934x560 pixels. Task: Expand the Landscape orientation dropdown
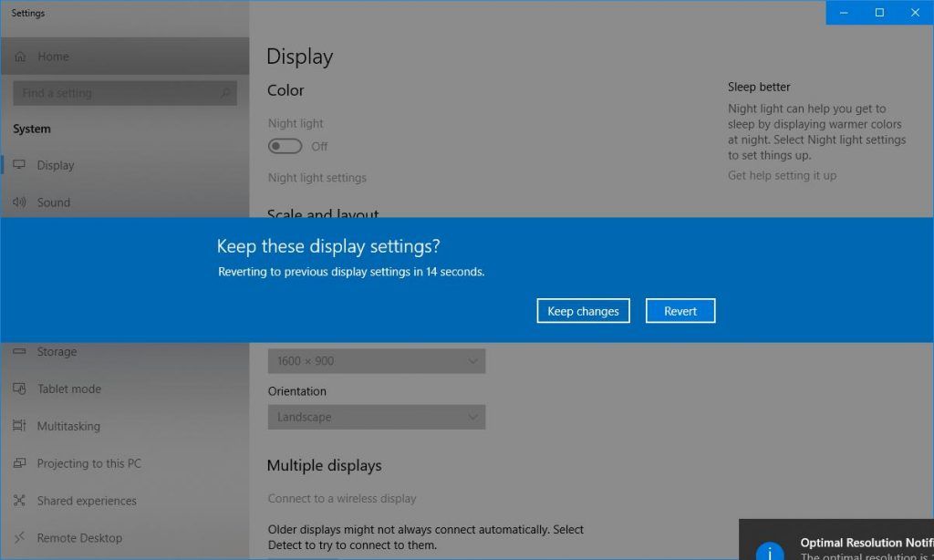click(376, 417)
